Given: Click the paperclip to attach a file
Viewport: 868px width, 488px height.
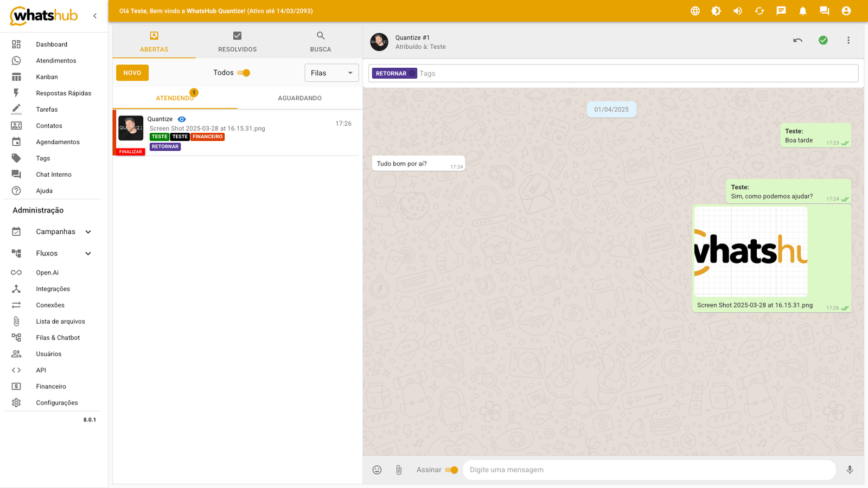Looking at the screenshot, I should point(399,470).
